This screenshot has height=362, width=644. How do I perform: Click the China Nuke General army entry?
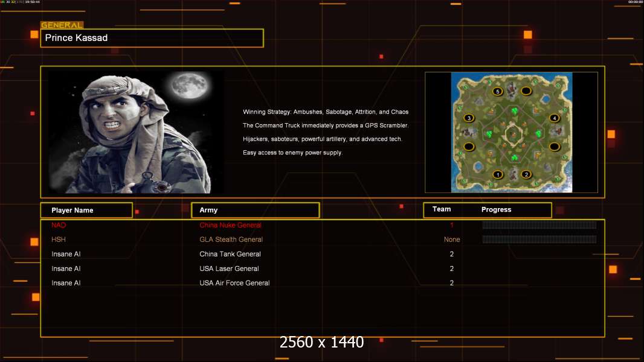click(x=230, y=225)
